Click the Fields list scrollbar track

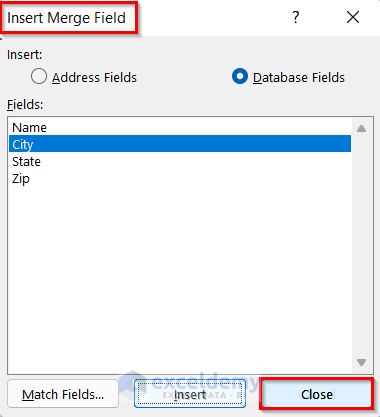click(362, 245)
